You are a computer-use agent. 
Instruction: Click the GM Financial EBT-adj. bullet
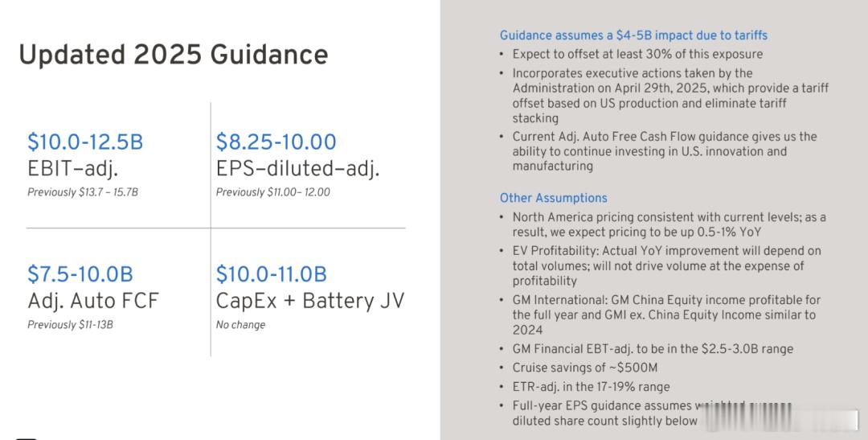pos(653,349)
